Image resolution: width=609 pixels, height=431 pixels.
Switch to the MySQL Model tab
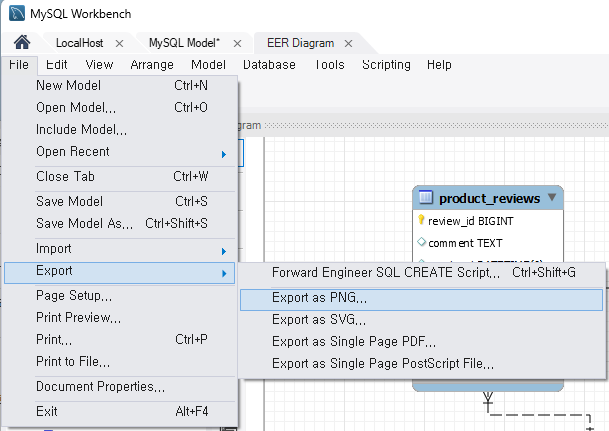coord(184,43)
